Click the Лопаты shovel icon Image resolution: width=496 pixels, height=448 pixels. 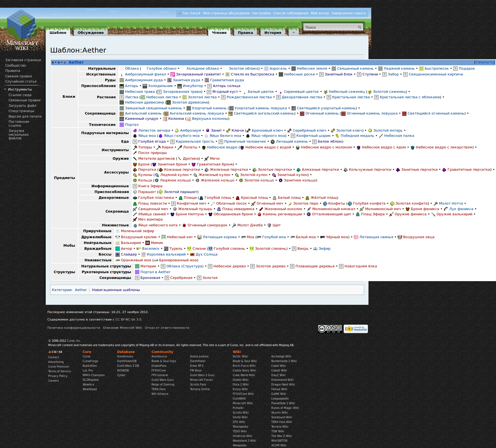point(180,147)
